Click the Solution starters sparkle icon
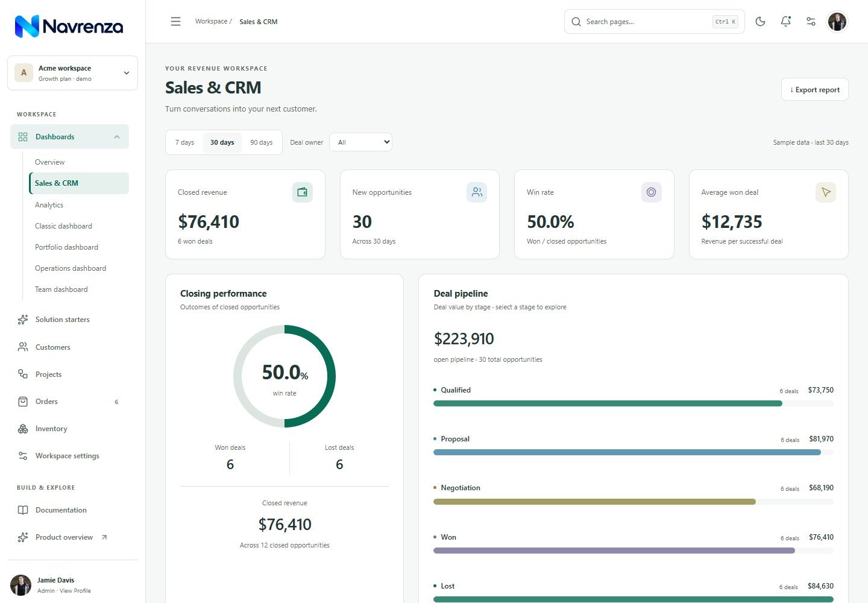The height and width of the screenshot is (603, 868). click(23, 320)
